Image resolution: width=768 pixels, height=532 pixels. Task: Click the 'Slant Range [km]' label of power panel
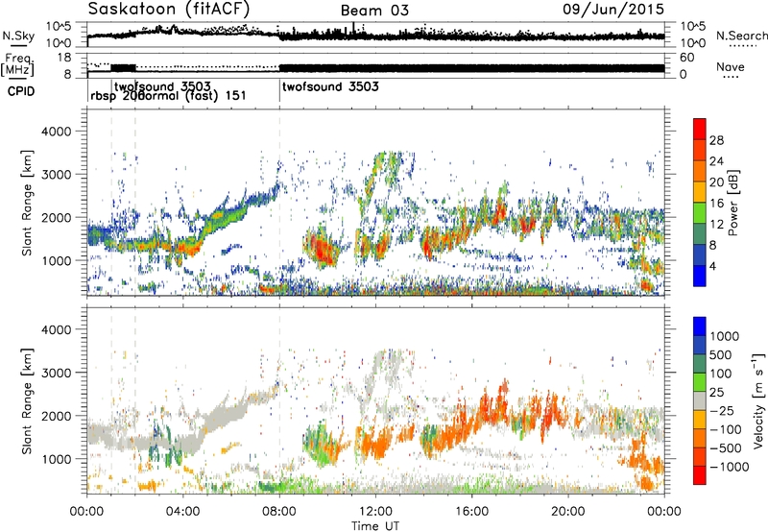pos(27,203)
